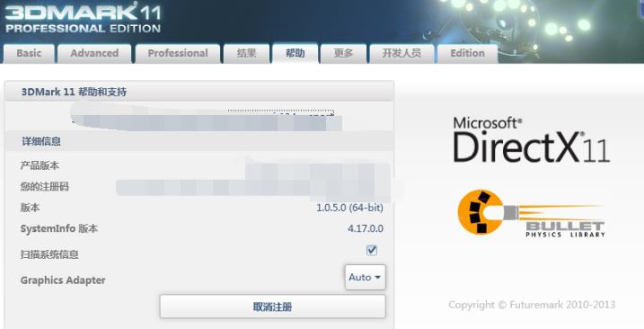Expand the Graphics Adapter Auto dropdown

click(x=366, y=277)
